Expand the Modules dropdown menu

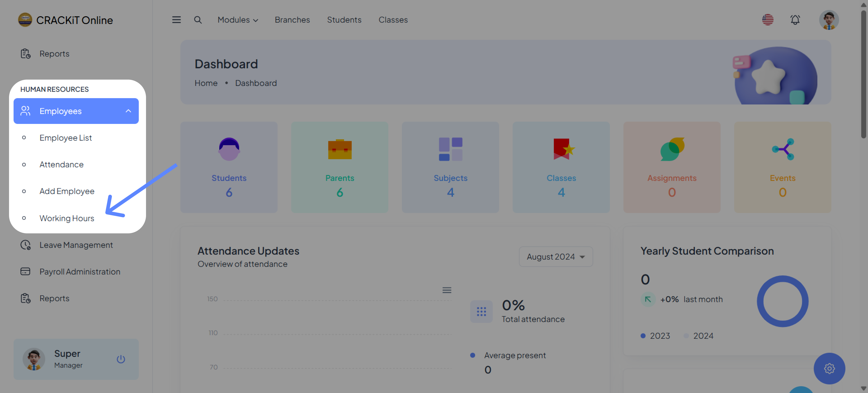click(x=238, y=20)
